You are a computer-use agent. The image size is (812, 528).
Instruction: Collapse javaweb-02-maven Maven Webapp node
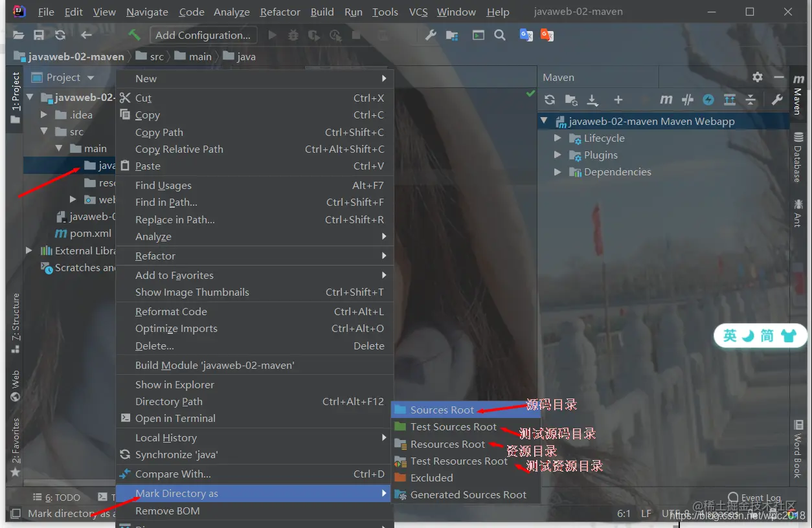(x=545, y=121)
